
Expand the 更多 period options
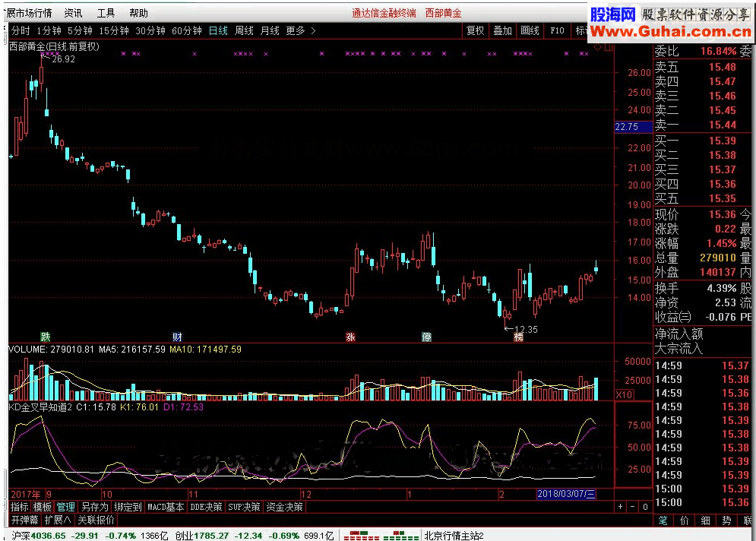[x=300, y=31]
